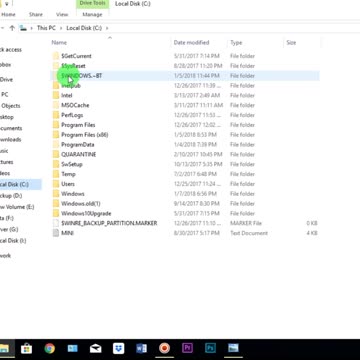Viewport: 360px width, 360px height.
Task: Select the $WINRE_BACKUP_PARTITION.MARKER file icon
Action: 56,223
